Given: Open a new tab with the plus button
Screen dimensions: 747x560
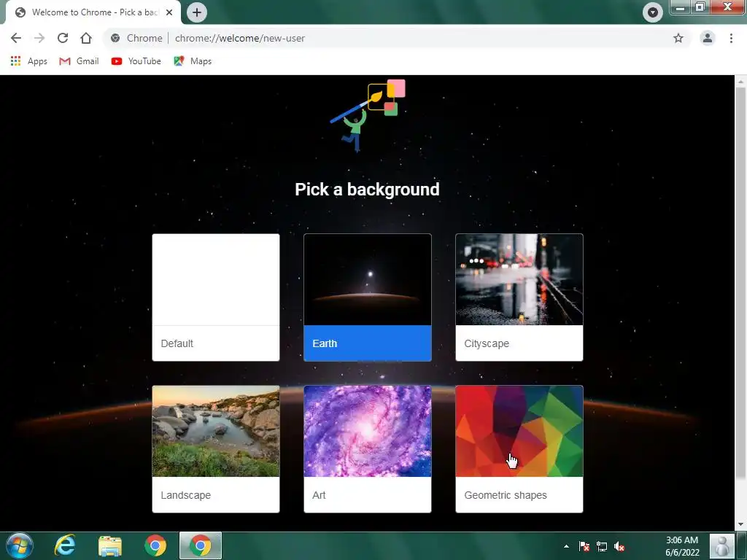Looking at the screenshot, I should [197, 12].
